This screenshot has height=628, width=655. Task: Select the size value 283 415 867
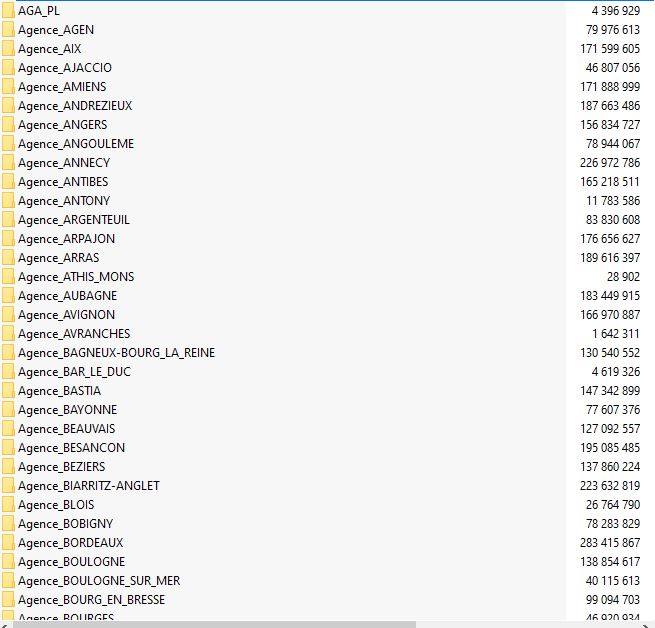coord(610,543)
